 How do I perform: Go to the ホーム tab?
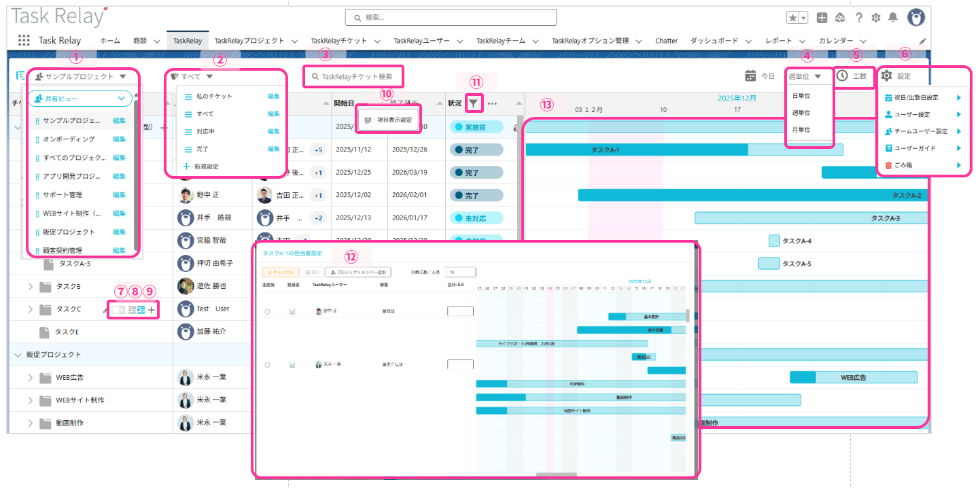[110, 41]
